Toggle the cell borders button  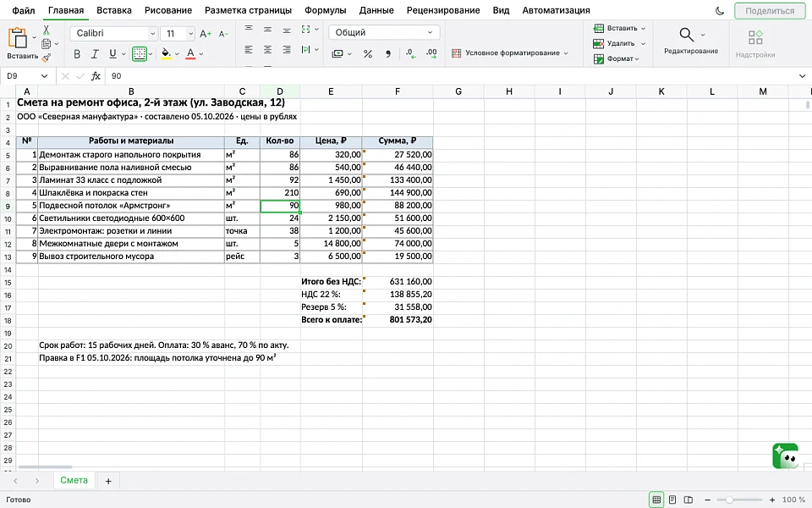[140, 53]
